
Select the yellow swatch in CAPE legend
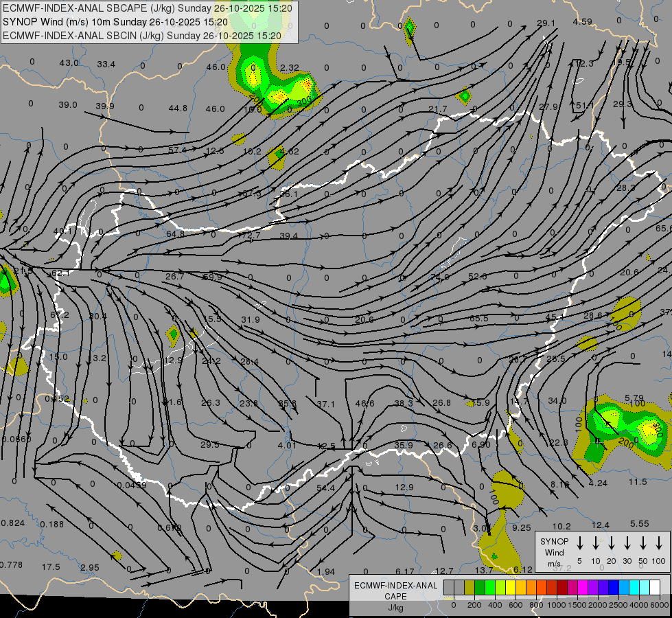tap(511, 588)
